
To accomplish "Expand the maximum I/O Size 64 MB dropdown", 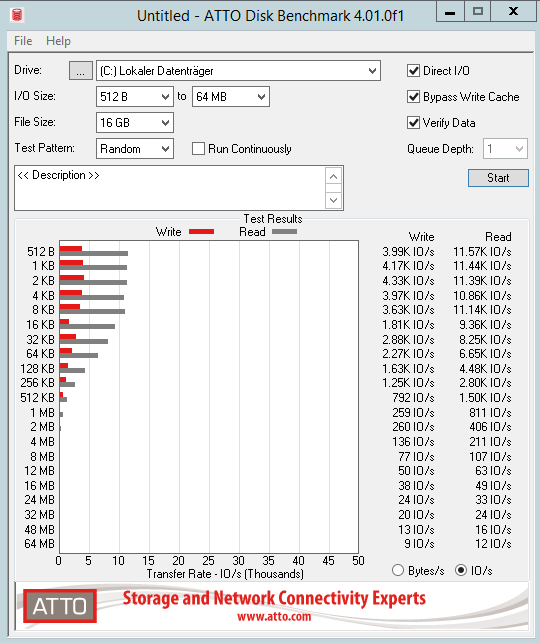I will 230,96.
